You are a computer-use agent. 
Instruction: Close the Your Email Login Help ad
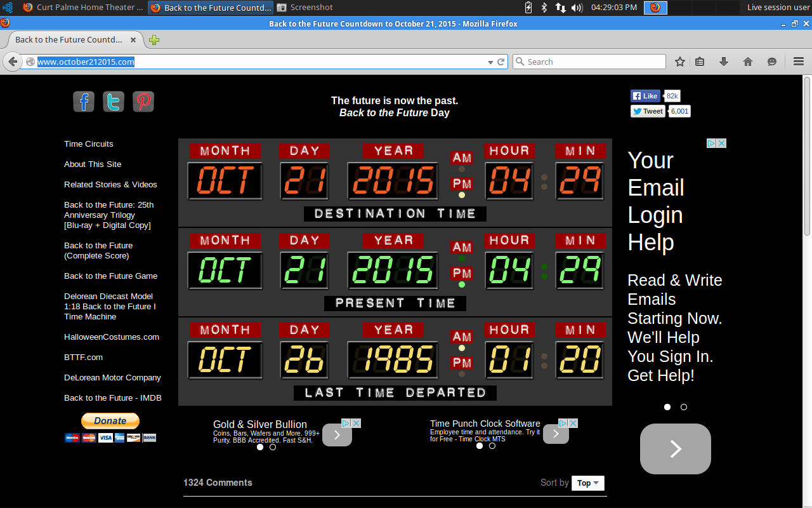click(x=721, y=144)
